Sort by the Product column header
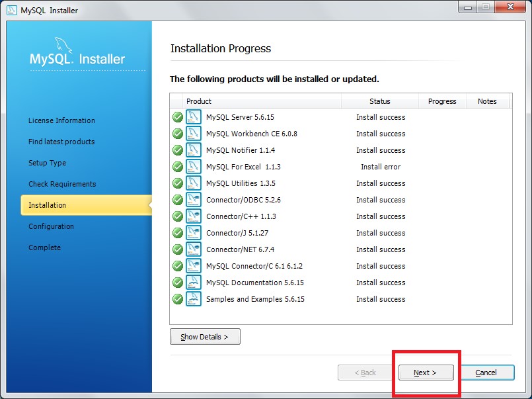Image resolution: width=532 pixels, height=399 pixels. [262, 101]
